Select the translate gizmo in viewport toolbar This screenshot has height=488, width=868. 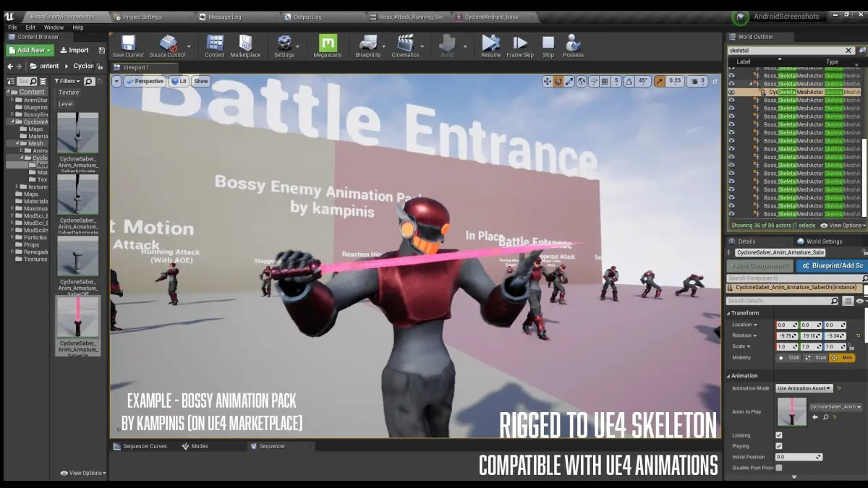coord(548,82)
